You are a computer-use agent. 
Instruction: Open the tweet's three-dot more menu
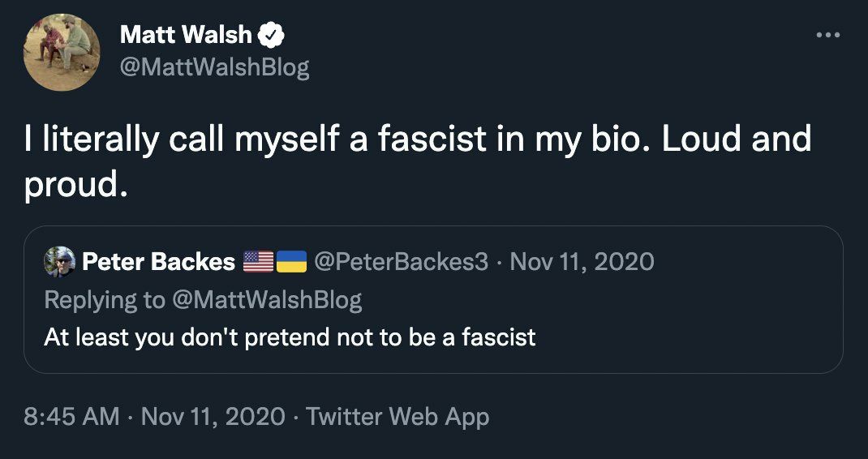click(x=827, y=36)
